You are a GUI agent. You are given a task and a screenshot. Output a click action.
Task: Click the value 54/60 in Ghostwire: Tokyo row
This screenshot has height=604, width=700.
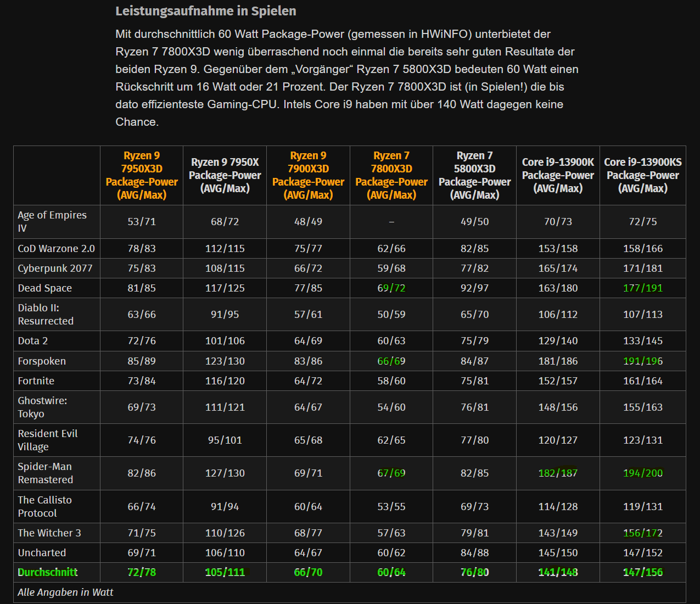click(x=391, y=407)
